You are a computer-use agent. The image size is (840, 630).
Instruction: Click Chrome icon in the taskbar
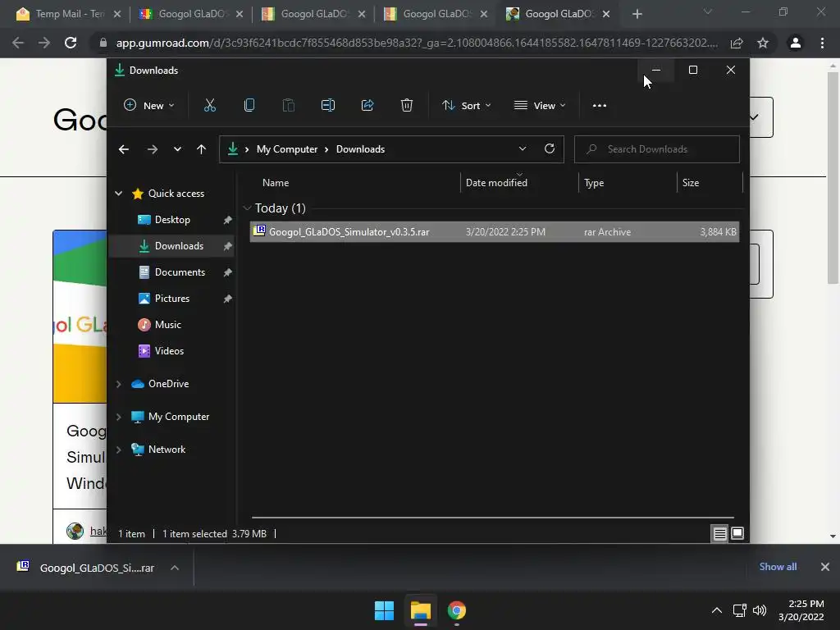pos(456,610)
